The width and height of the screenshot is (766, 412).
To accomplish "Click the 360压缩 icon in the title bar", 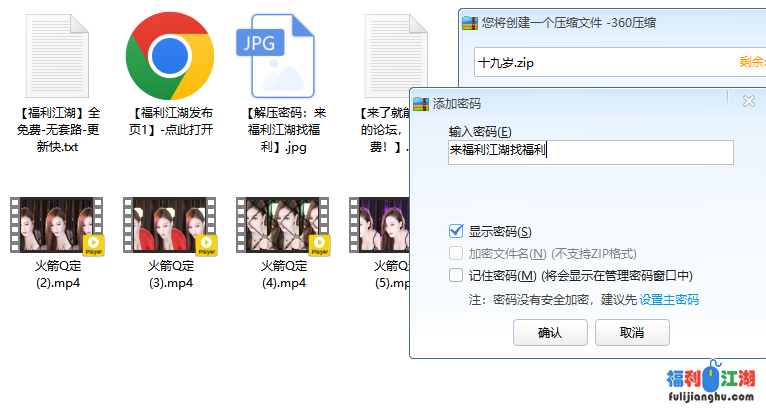I will (469, 22).
